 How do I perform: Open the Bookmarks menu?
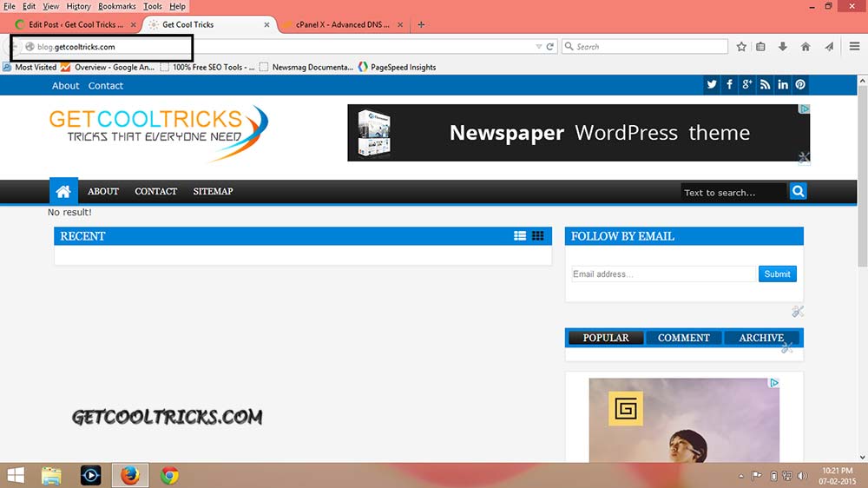[117, 6]
